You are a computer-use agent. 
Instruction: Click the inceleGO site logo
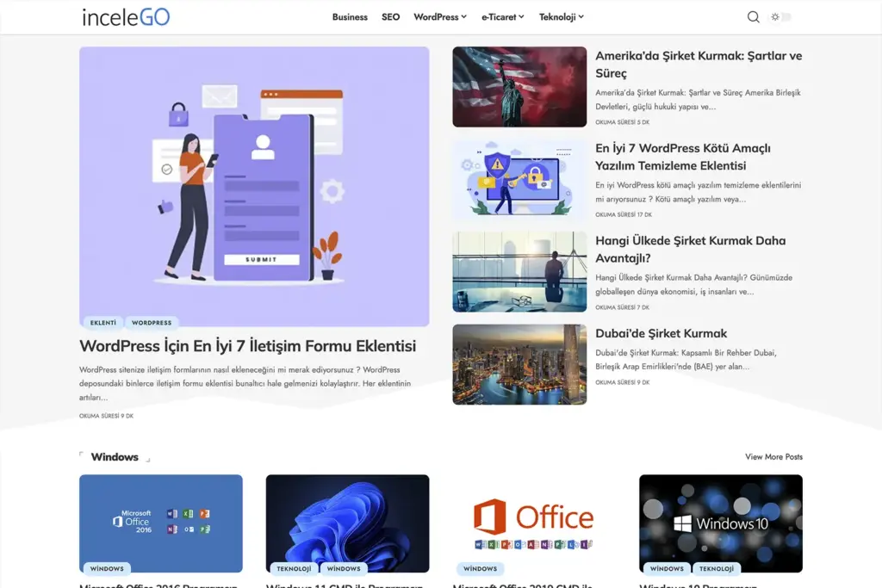click(x=126, y=17)
